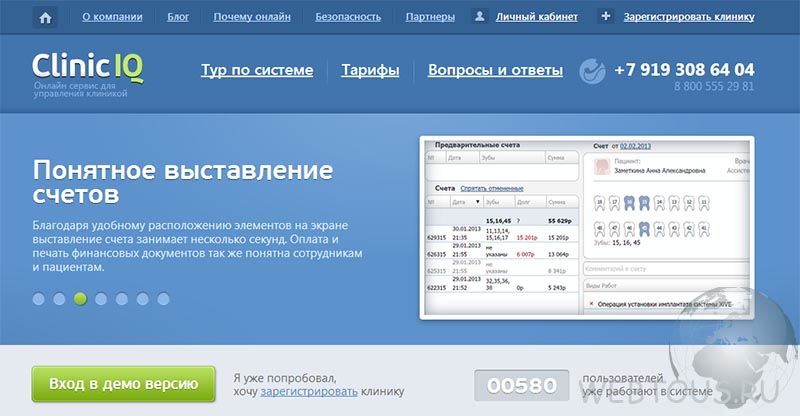Viewport: 800px width, 416px height.
Task: Click the Вход в демо версию button
Action: click(123, 384)
